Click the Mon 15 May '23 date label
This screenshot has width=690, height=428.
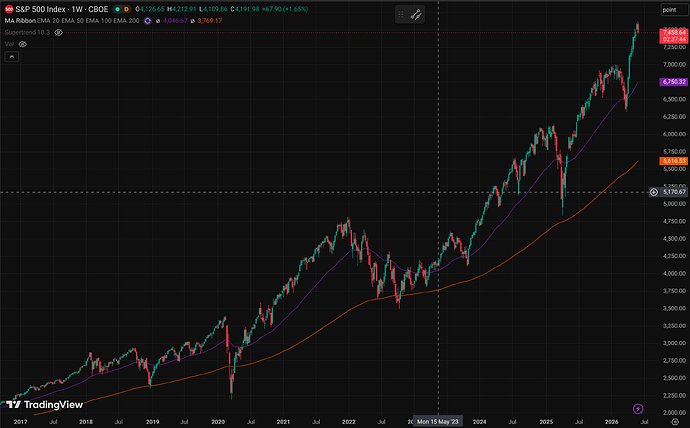tap(437, 422)
